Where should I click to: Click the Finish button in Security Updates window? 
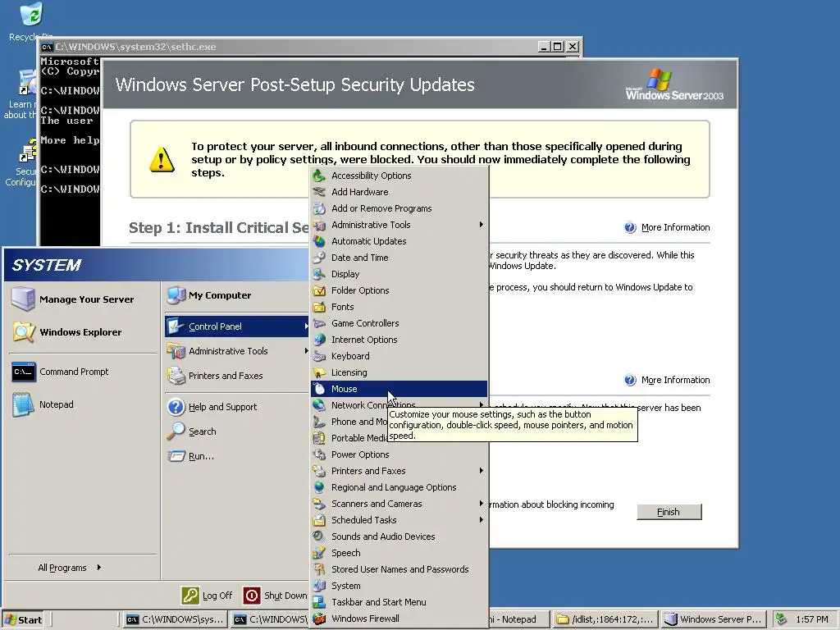click(669, 512)
